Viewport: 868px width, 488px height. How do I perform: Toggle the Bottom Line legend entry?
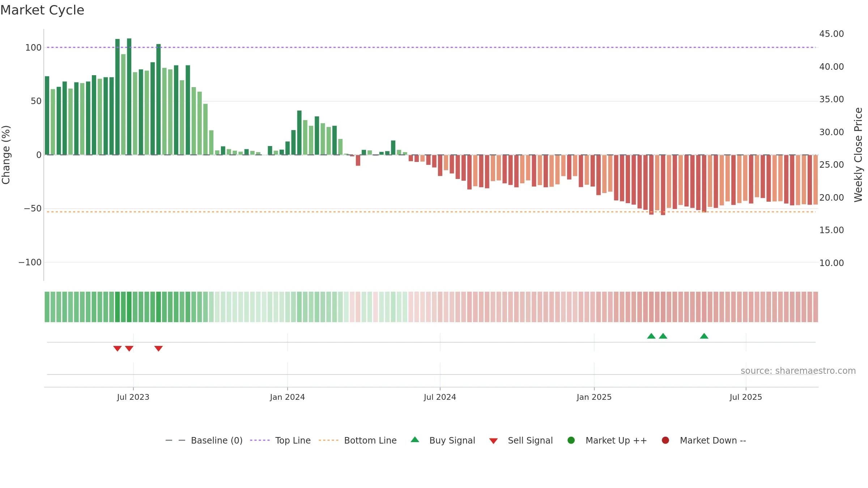[358, 440]
